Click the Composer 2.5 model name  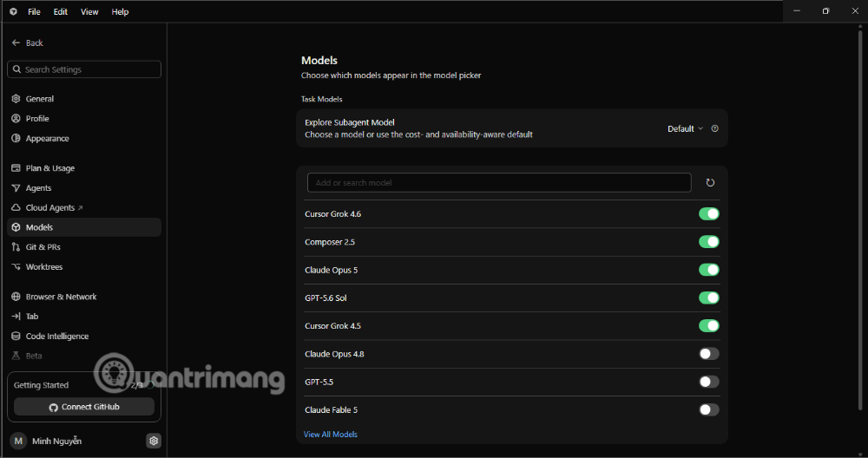(330, 242)
